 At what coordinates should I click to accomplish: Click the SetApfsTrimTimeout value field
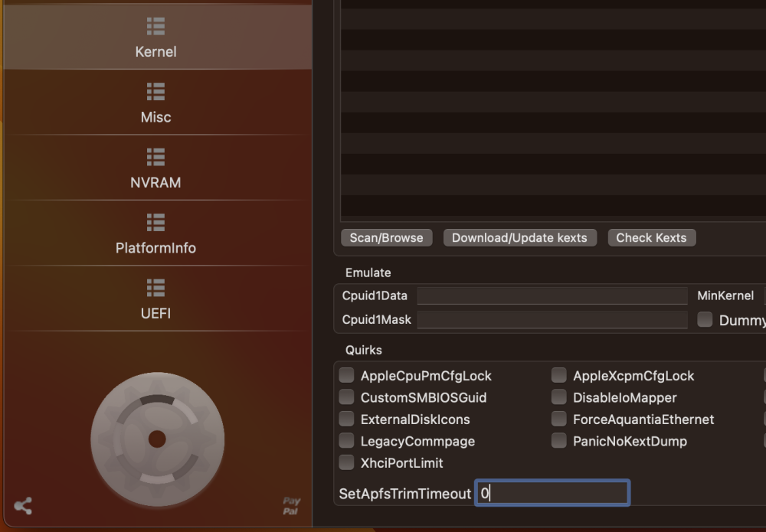(x=552, y=493)
